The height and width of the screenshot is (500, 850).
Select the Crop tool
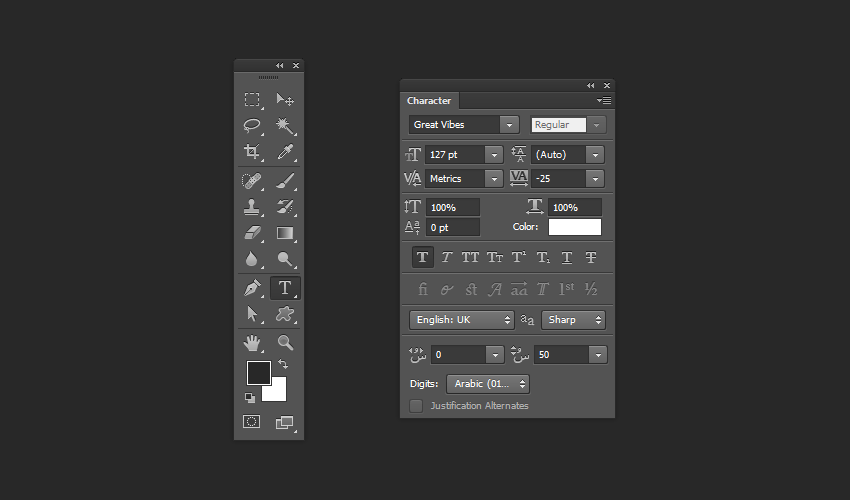252,151
